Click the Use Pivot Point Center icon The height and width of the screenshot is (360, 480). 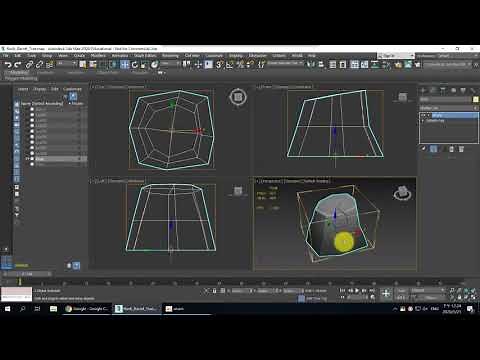coord(186,65)
